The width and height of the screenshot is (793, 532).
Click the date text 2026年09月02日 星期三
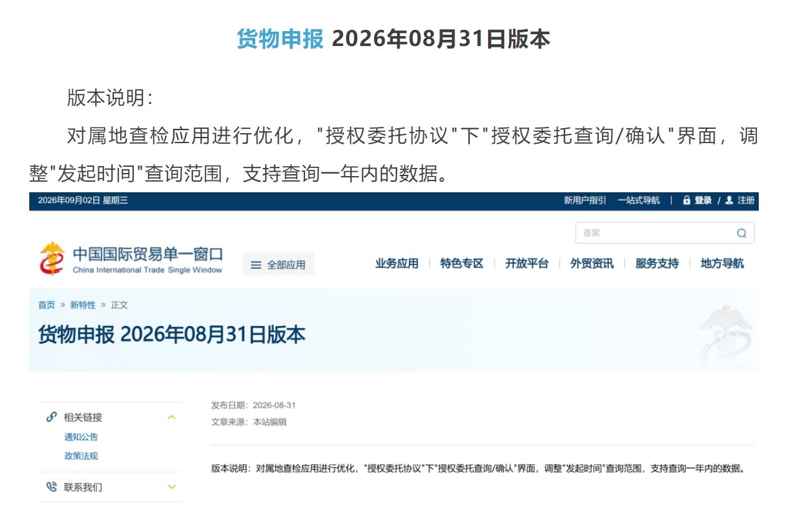click(83, 200)
